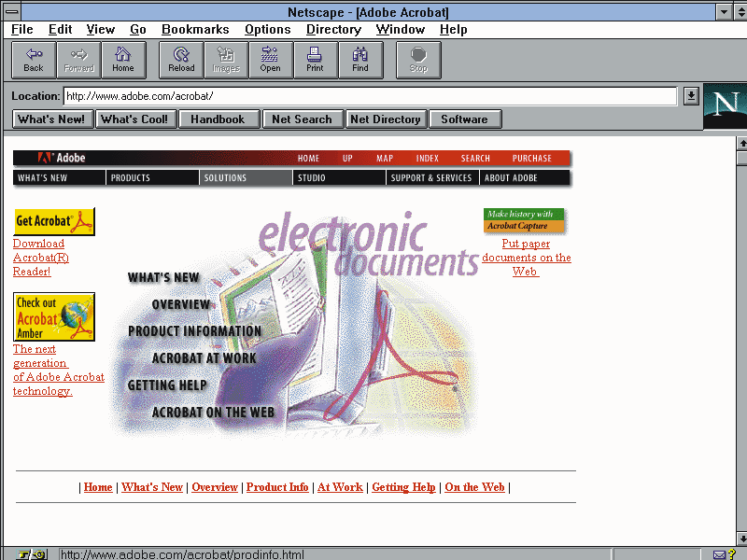The image size is (747, 560).
Task: Select ABOUT ADOBE nav item
Action: 525,177
